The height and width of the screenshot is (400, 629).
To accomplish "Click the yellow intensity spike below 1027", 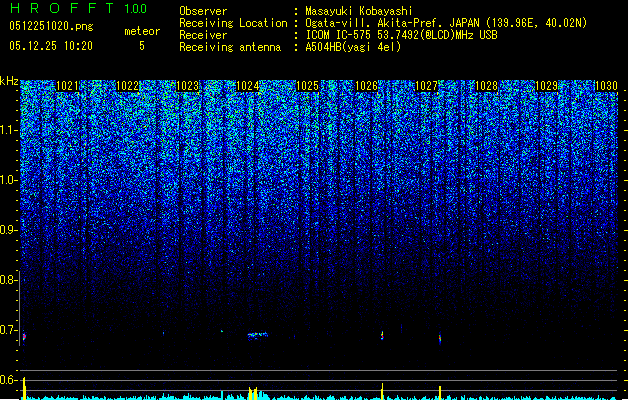I will [440, 393].
